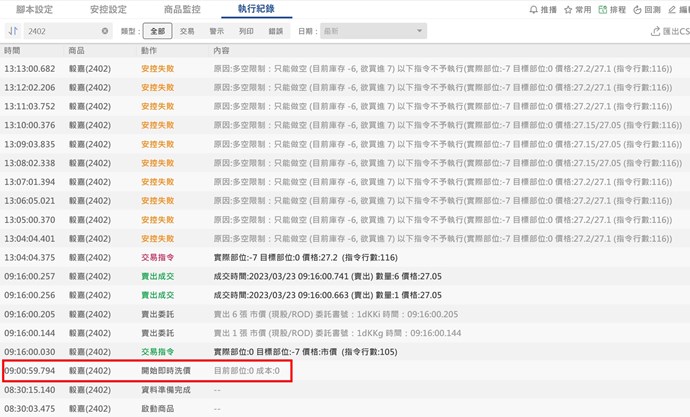Export records with 匯出CSV
Viewport: 690px width, 417px height.
point(669,31)
